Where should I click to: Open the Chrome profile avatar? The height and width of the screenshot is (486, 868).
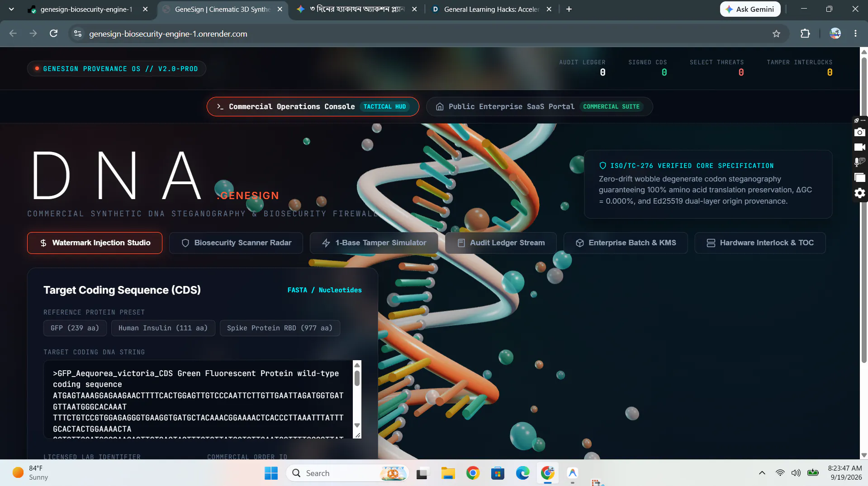pos(835,33)
